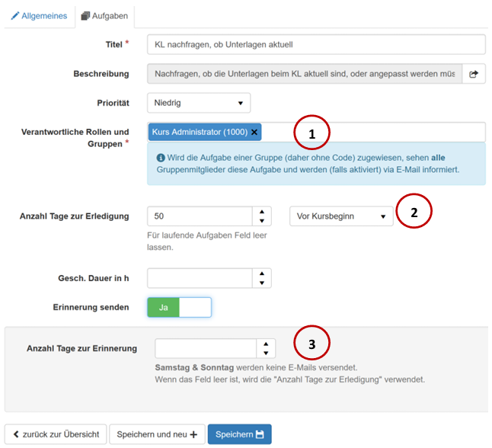Click into the Titel text field
492x448 pixels.
(316, 44)
